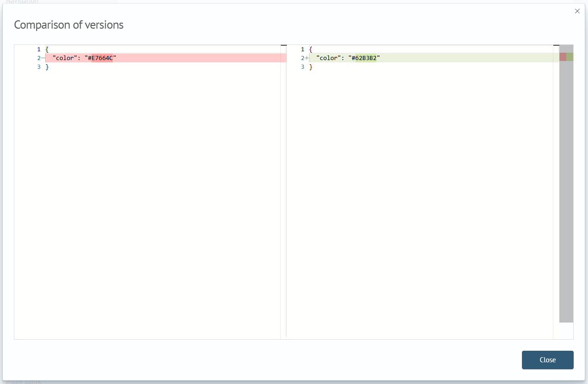The width and height of the screenshot is (588, 384).
Task: Click the "color" key in the left pane
Action: tap(63, 58)
